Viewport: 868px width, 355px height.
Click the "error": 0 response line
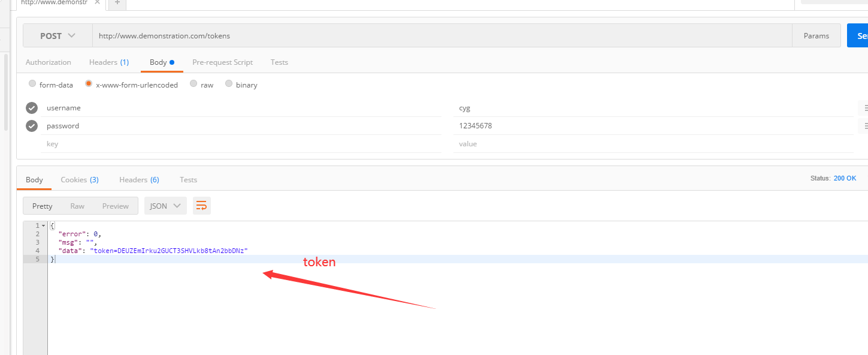[x=80, y=234]
